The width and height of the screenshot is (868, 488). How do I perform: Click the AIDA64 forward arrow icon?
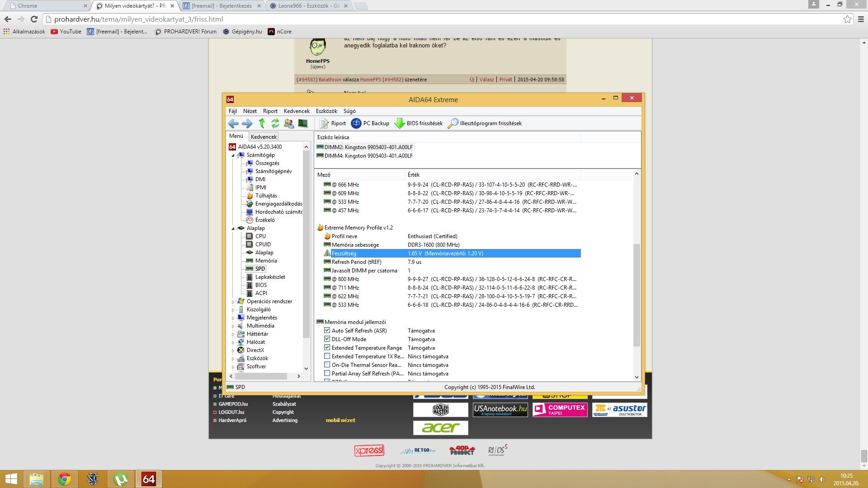(x=247, y=123)
